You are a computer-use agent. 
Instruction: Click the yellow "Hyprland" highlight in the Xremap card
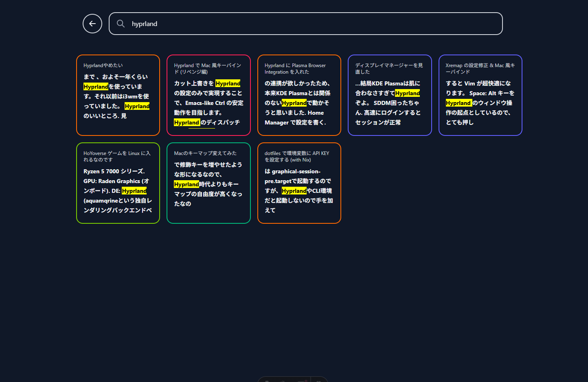click(459, 103)
